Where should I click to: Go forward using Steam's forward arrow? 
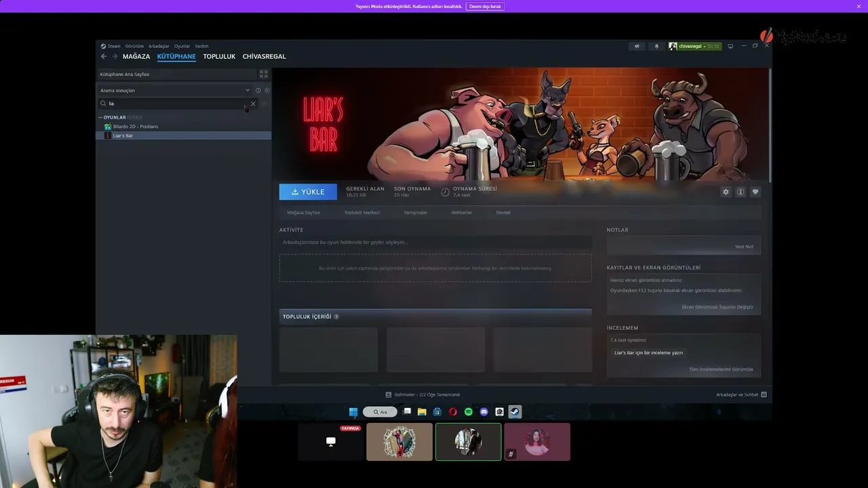115,56
